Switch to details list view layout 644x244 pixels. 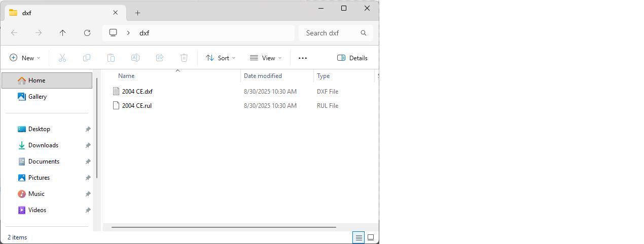coord(359,237)
